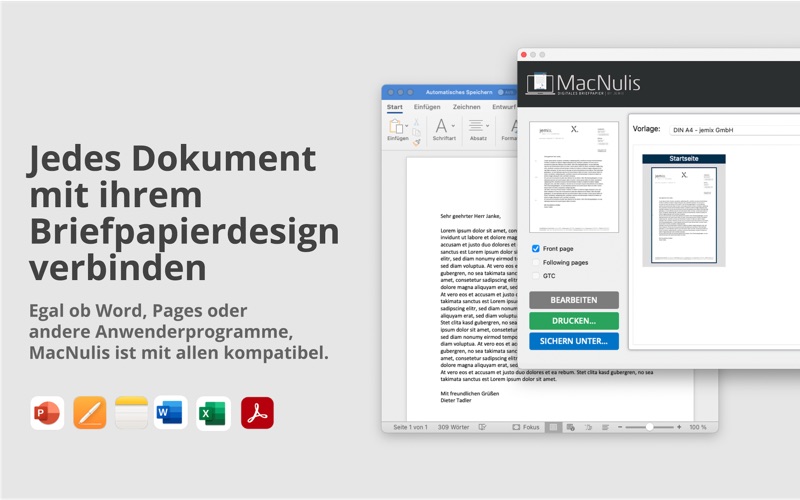This screenshot has width=800, height=500.
Task: Click the orange Pages app icon
Action: [x=90, y=413]
